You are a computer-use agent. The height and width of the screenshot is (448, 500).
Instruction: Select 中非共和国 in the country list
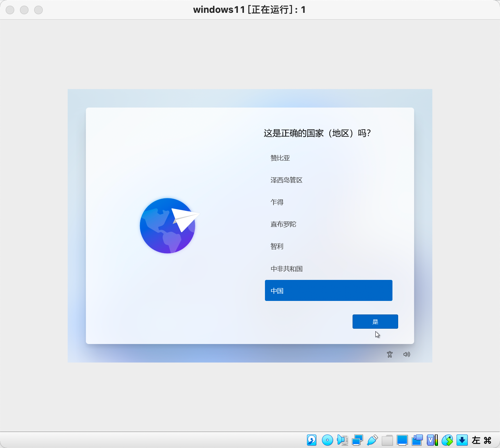coord(329,269)
